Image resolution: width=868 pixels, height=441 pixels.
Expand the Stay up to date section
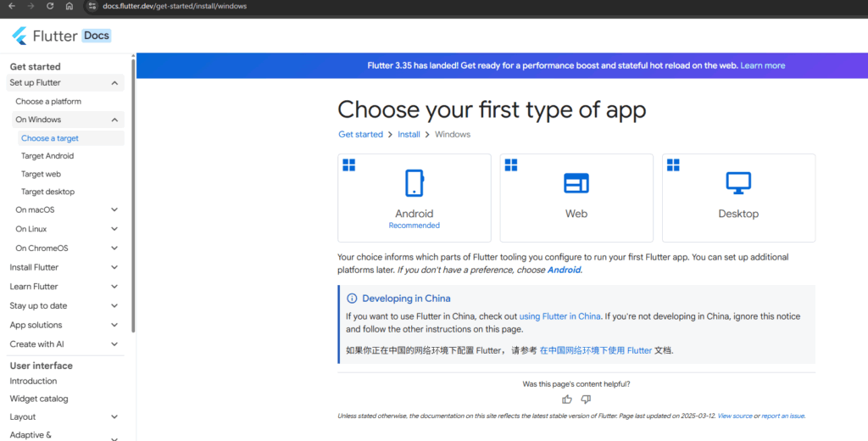(x=114, y=306)
